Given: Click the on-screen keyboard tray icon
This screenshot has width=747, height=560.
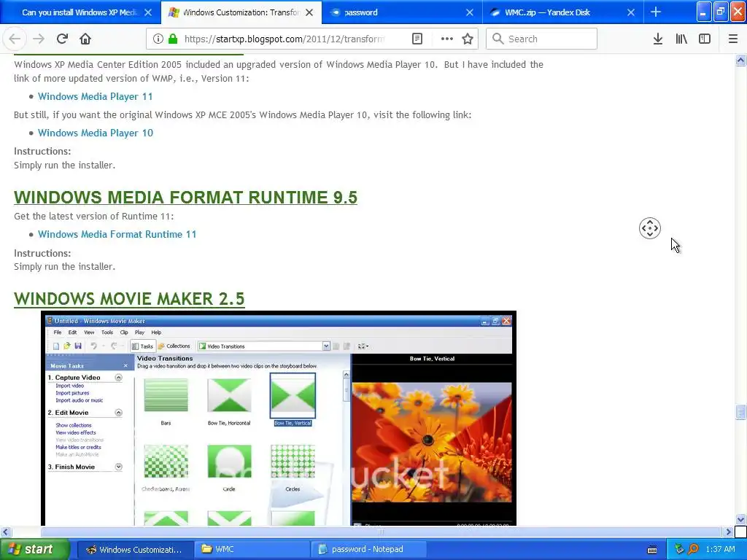Looking at the screenshot, I should coord(652,550).
